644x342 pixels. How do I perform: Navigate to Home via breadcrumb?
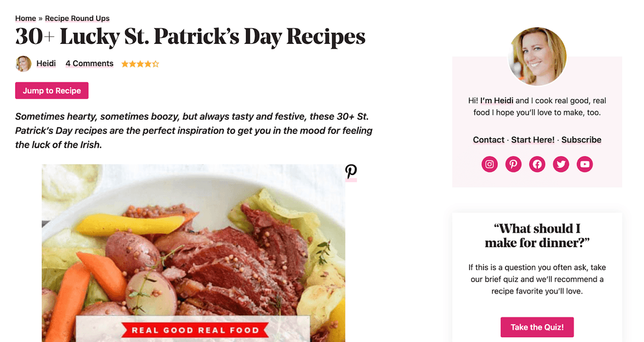[25, 18]
